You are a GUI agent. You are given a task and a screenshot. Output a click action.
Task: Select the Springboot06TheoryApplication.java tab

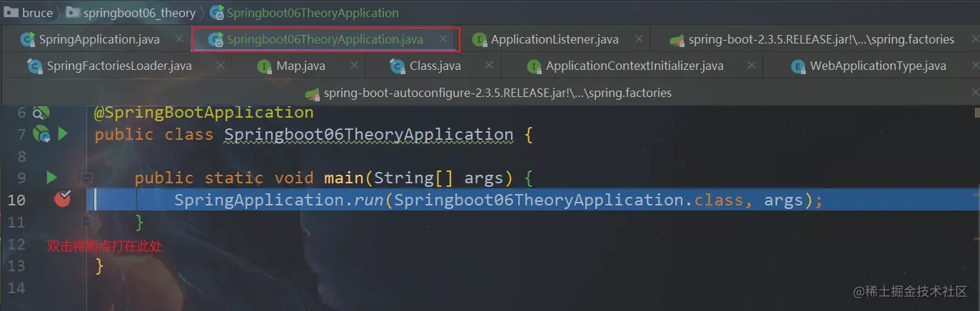(x=325, y=39)
